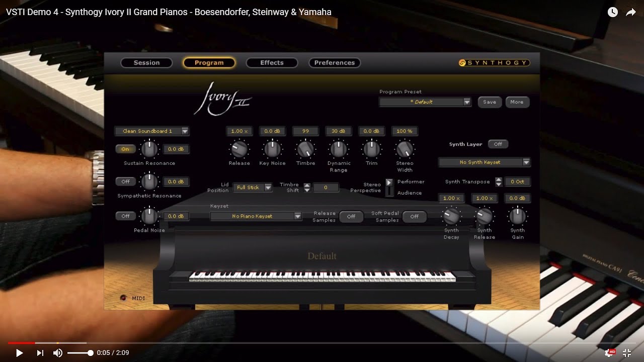Click the Synth Transpose stepper arrows
Screen dimensions: 644x362
499,182
